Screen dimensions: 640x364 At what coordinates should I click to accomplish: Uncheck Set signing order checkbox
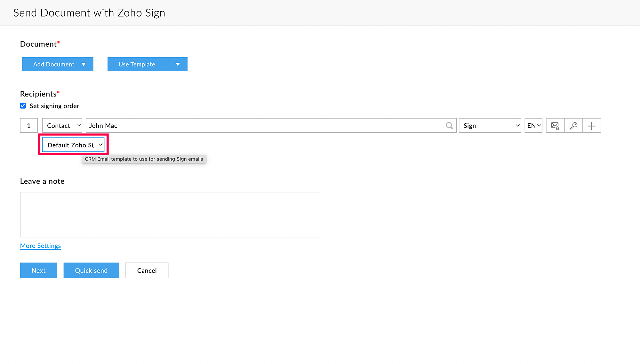click(23, 106)
